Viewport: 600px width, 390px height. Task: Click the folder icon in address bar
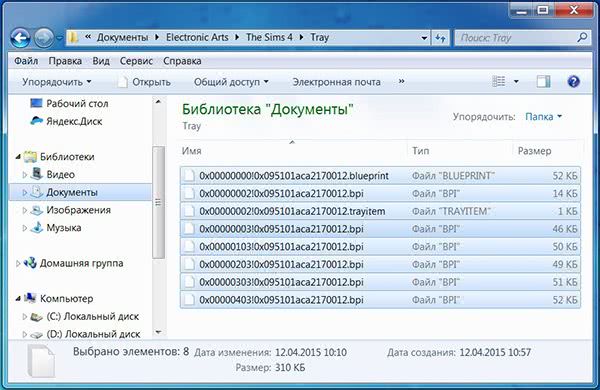[x=73, y=38]
